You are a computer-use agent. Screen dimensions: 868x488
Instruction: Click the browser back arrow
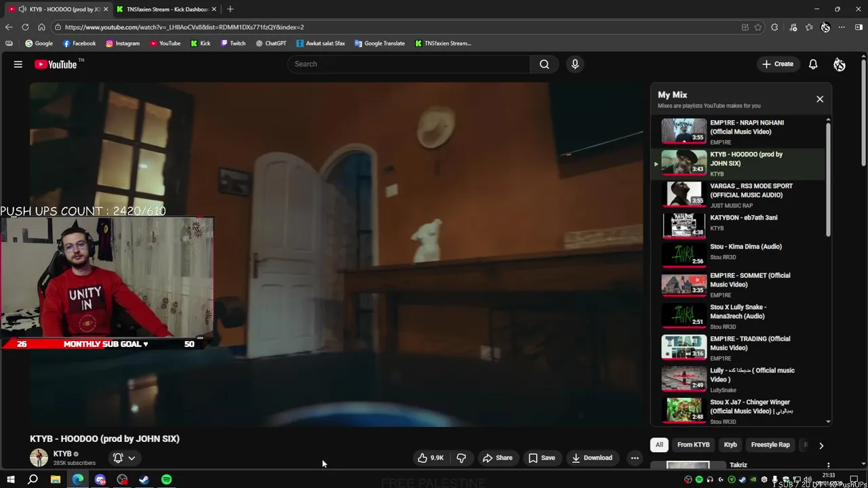9,27
